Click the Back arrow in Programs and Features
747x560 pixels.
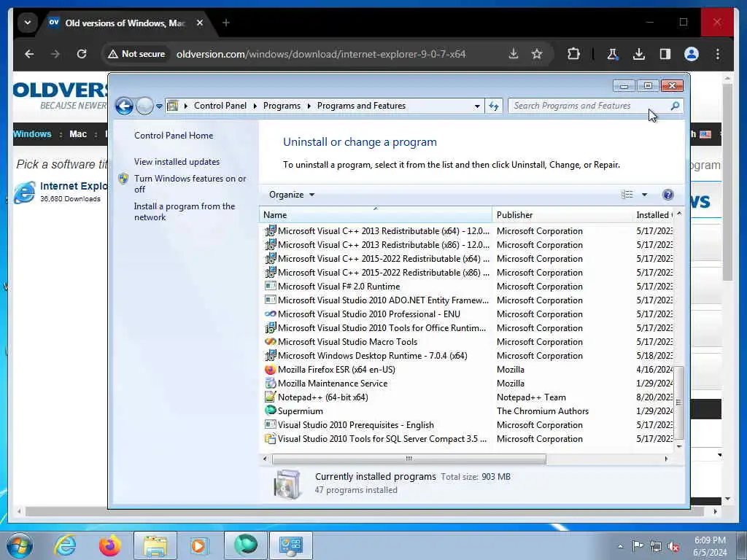point(124,106)
